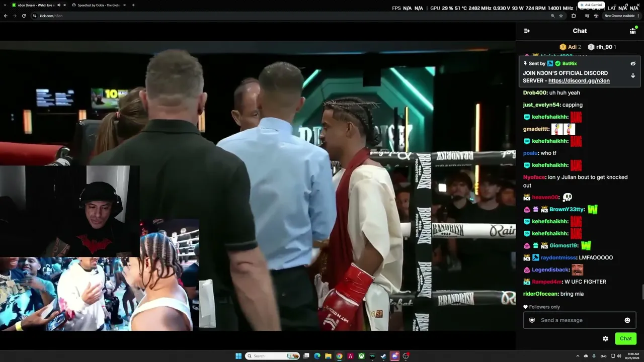Open Drob400's chat profile

[x=535, y=93]
